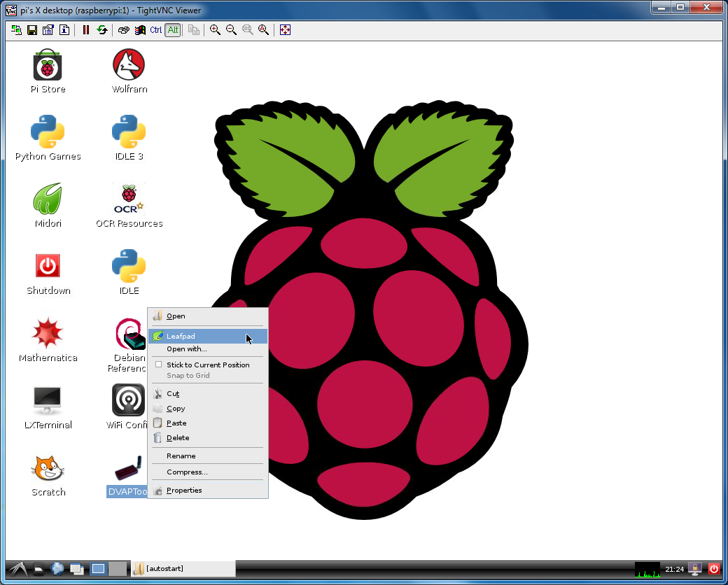This screenshot has height=585, width=728.
Task: Click the red logout power tray icon
Action: (x=713, y=569)
